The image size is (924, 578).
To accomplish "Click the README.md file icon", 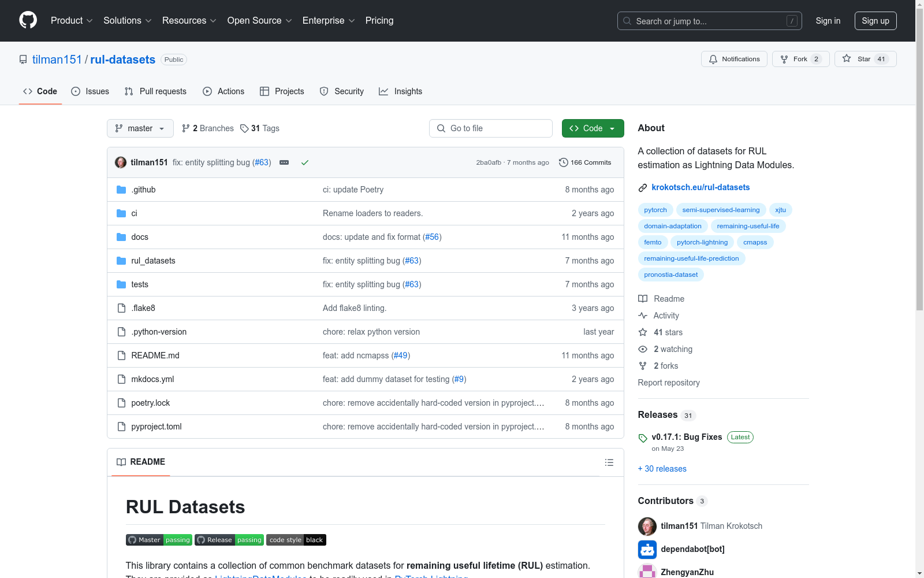I will coord(121,355).
